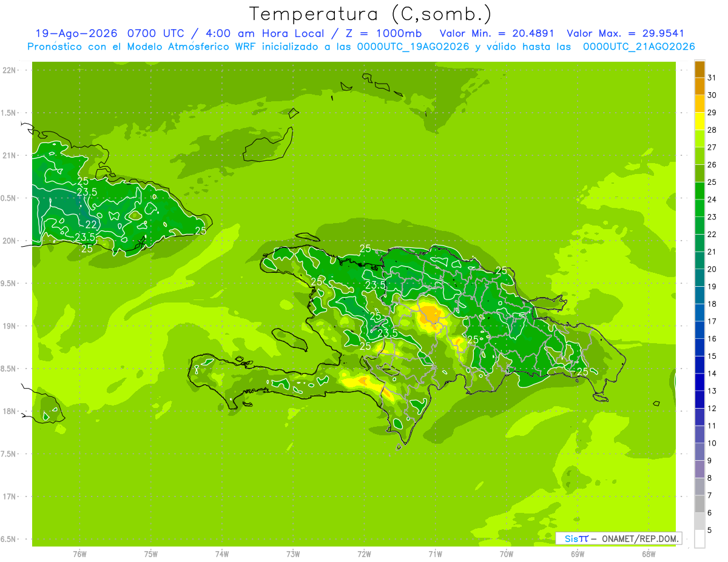This screenshot has width=728, height=562.
Task: Click the pressure level "Z = 1000mb"
Action: pyautogui.click(x=382, y=34)
